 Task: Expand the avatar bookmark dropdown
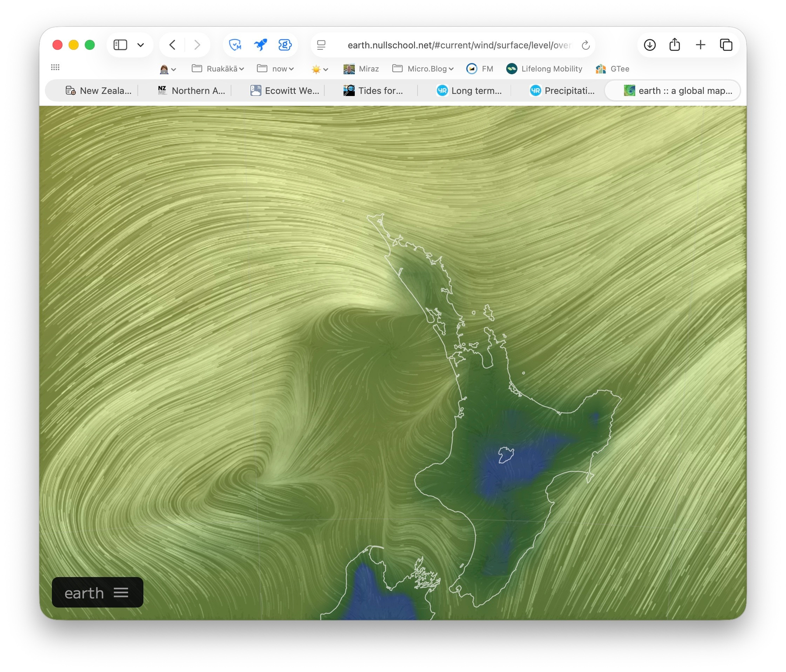tap(168, 69)
